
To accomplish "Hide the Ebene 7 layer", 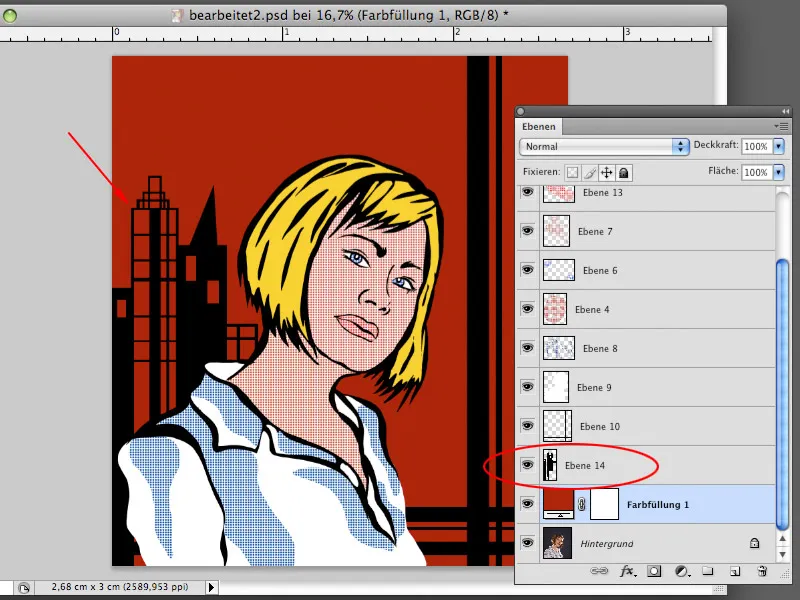I will click(x=528, y=231).
